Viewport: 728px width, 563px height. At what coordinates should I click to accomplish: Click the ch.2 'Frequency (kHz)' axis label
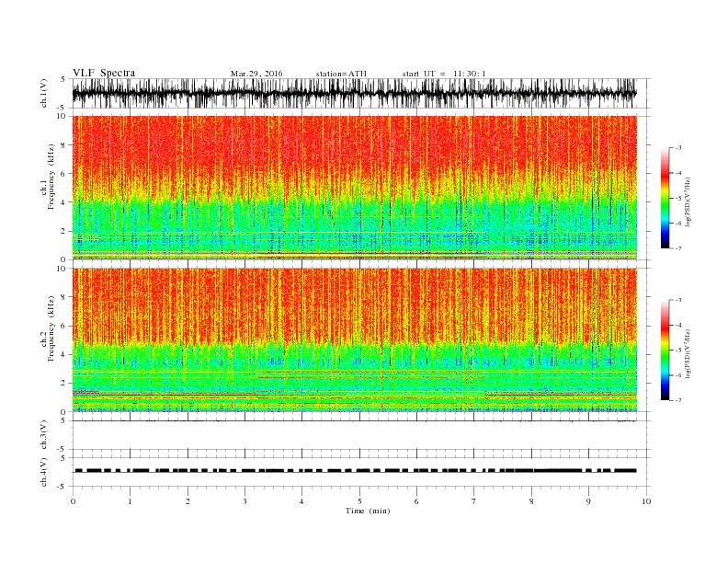click(x=51, y=329)
